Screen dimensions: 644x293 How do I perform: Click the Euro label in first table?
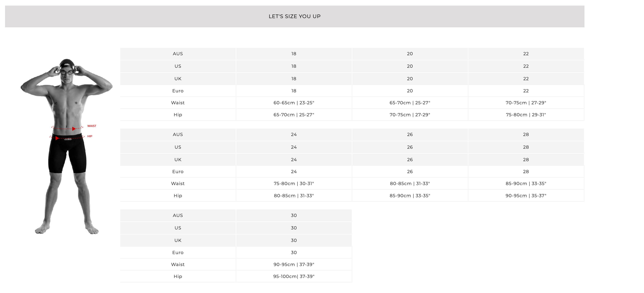coord(178,91)
